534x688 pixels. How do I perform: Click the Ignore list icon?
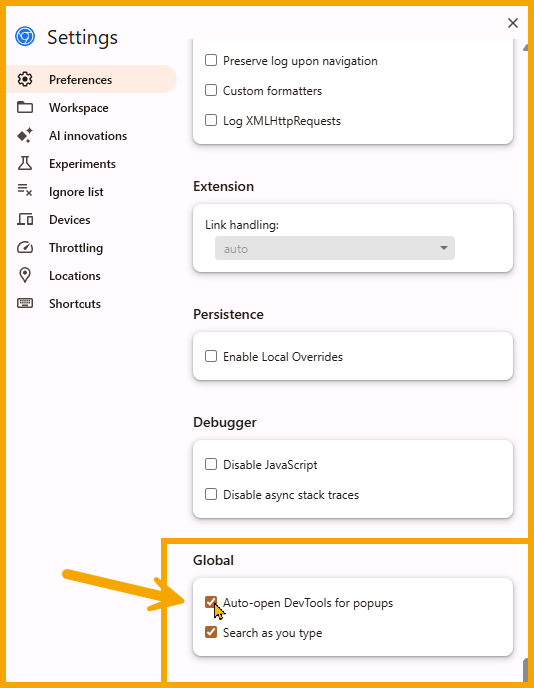tap(25, 190)
